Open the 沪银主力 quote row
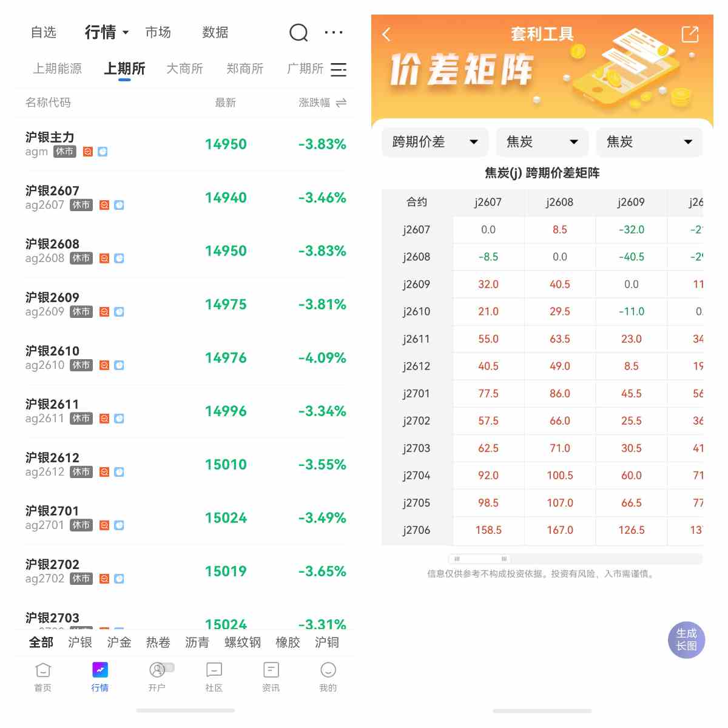This screenshot has width=728, height=728. [x=186, y=144]
